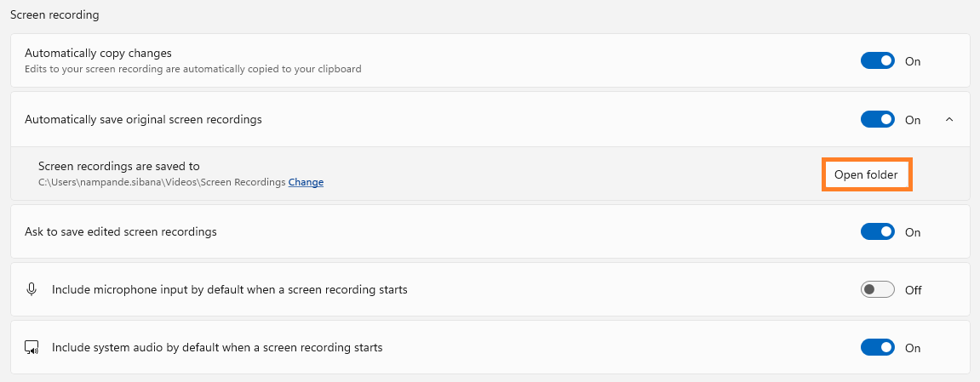Disable Automatically save original screen recordings toggle

877,120
